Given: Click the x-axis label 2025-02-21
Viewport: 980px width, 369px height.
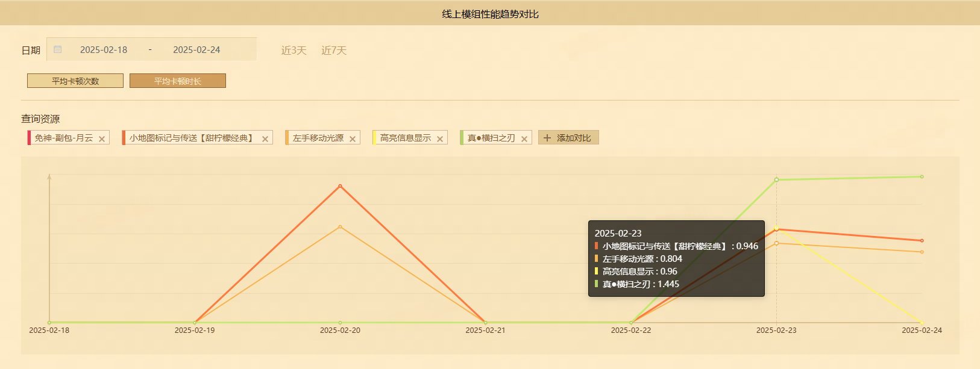Looking at the screenshot, I should coord(485,330).
